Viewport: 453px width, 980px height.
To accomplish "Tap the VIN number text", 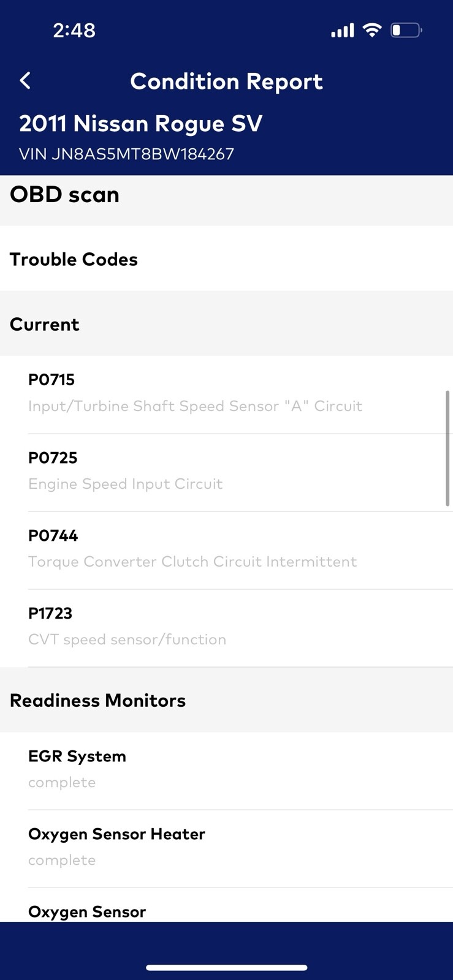I will [126, 154].
